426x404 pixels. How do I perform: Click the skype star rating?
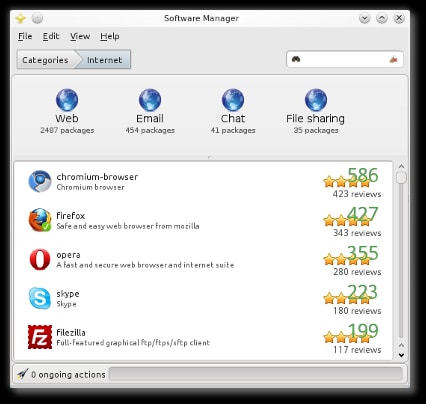pyautogui.click(x=347, y=298)
